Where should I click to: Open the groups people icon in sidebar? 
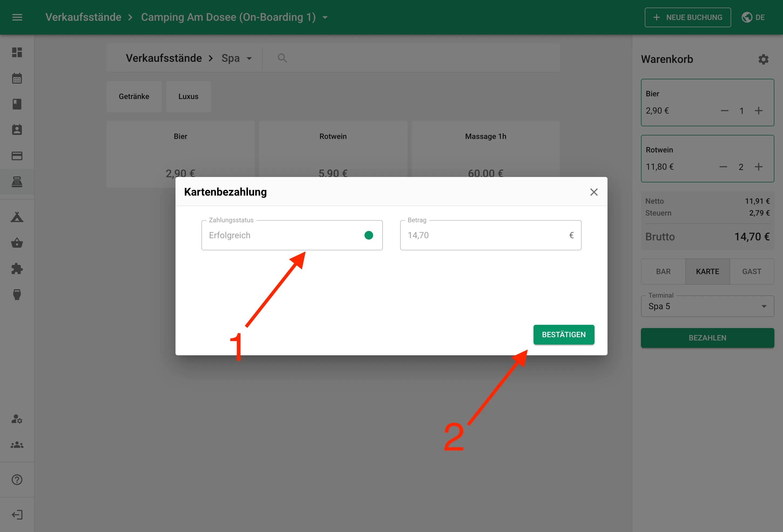(17, 445)
